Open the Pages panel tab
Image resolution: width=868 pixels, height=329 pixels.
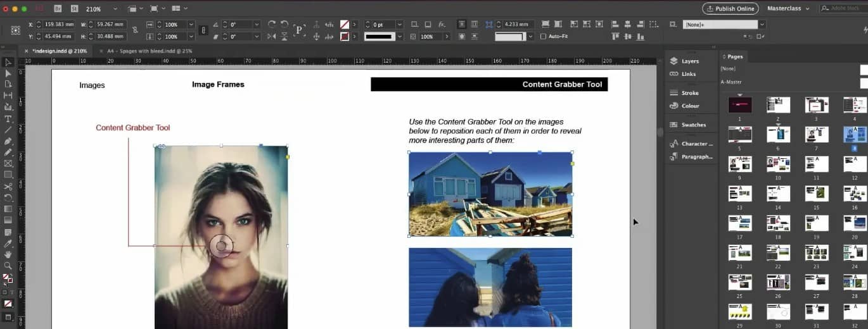[735, 56]
